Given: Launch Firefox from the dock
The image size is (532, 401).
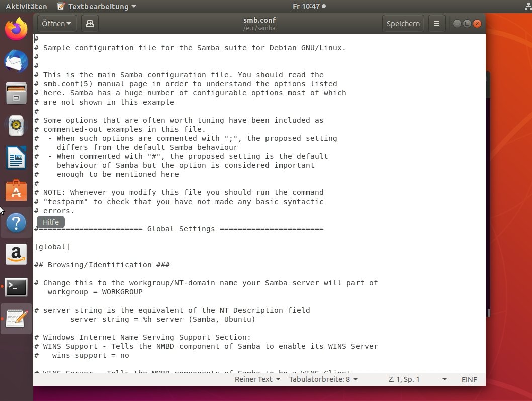Looking at the screenshot, I should [16, 29].
